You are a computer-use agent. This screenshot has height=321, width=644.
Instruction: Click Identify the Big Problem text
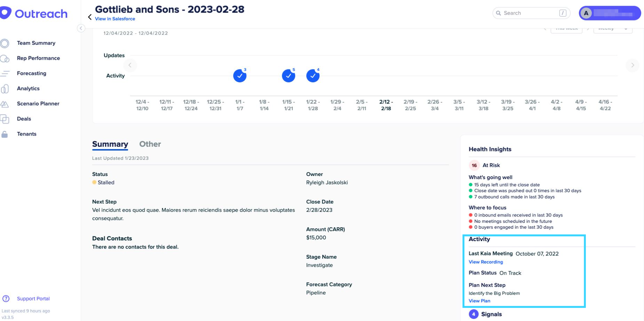tap(494, 293)
